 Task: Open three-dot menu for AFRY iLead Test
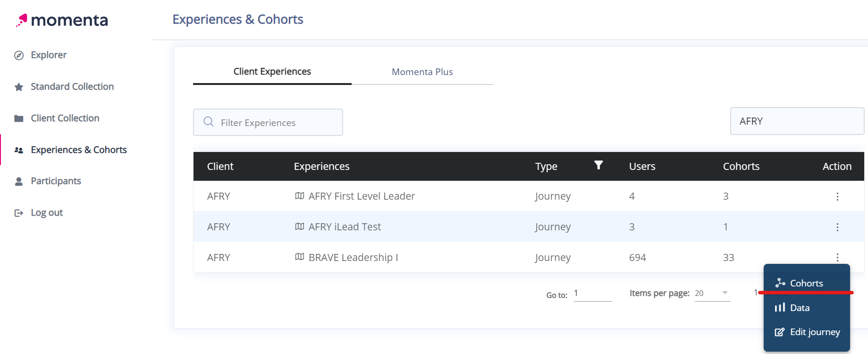837,227
